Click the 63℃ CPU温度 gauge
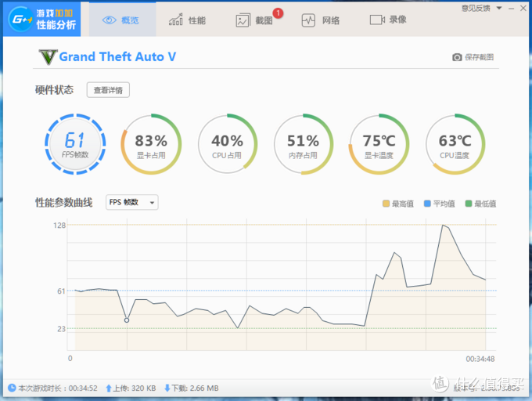Viewport: 532px width, 401px height. pos(455,144)
